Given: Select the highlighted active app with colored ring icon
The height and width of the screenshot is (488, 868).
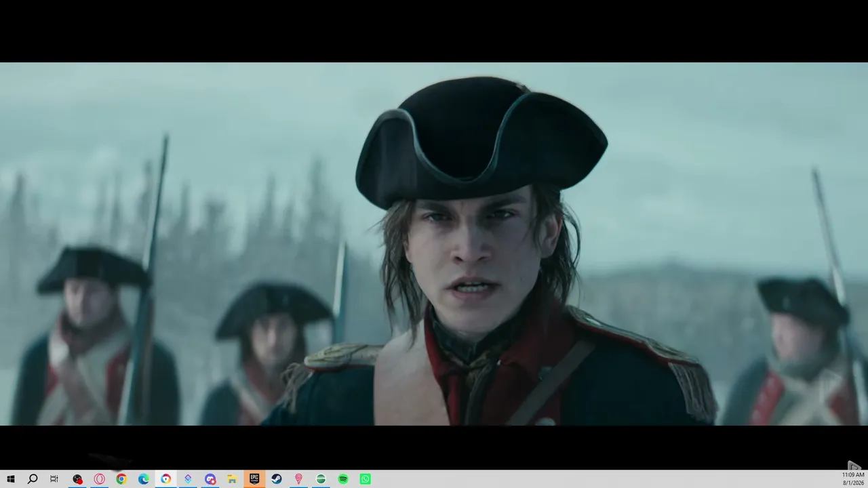Looking at the screenshot, I should (x=166, y=479).
